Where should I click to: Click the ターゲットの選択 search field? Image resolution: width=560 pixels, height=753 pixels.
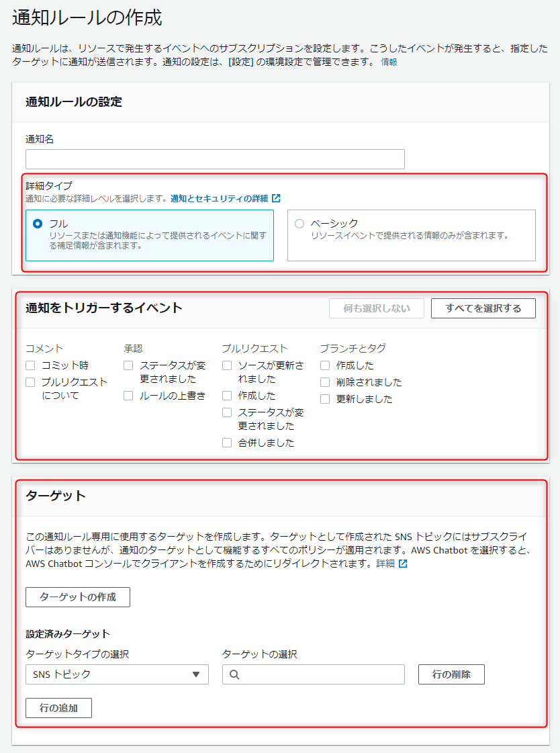pos(314,674)
